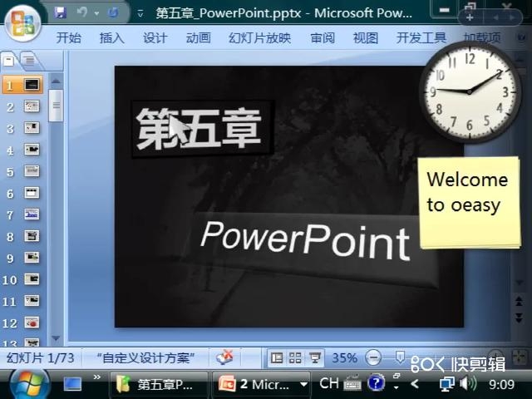Open the 开始 ribbon tab
Screen dimensions: 532x399
[x=68, y=37]
